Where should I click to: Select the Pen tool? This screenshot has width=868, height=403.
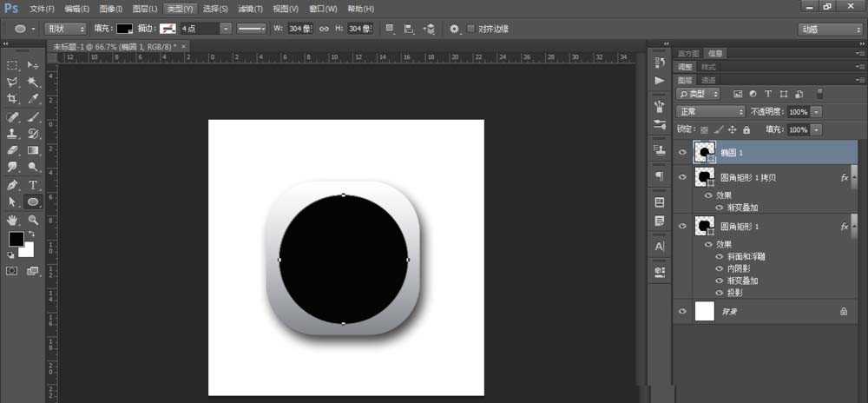13,185
